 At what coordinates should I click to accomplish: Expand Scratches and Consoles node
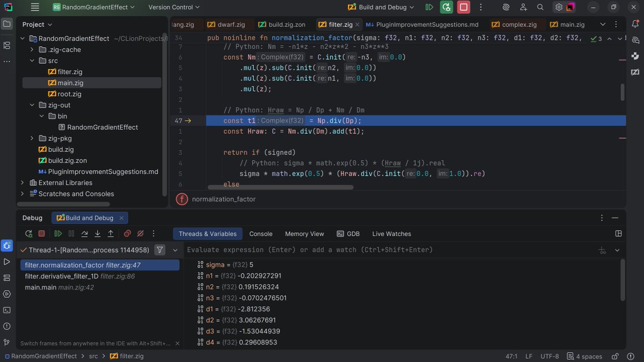23,194
